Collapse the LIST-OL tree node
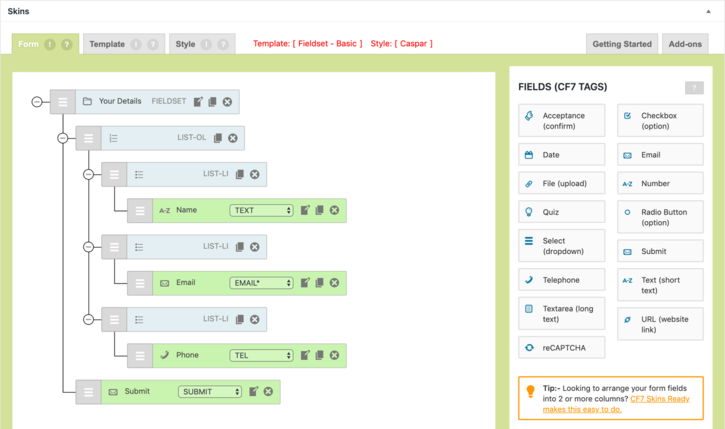 click(63, 138)
